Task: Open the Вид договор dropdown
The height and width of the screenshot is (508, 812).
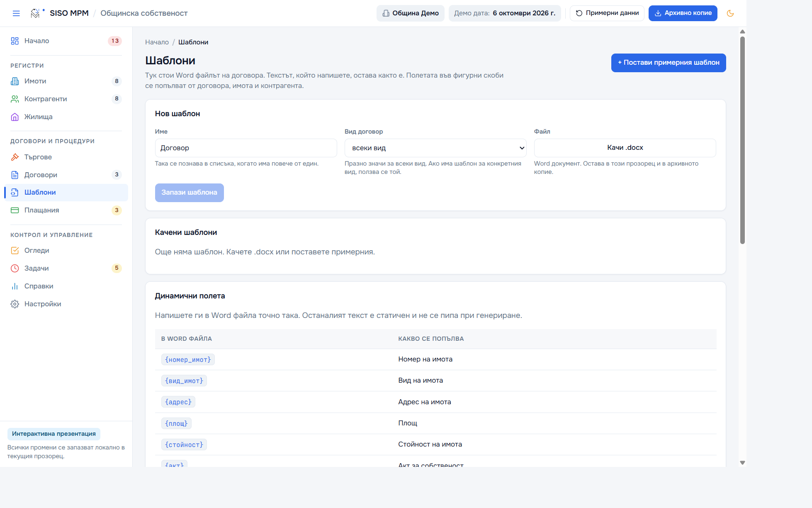Action: click(435, 148)
